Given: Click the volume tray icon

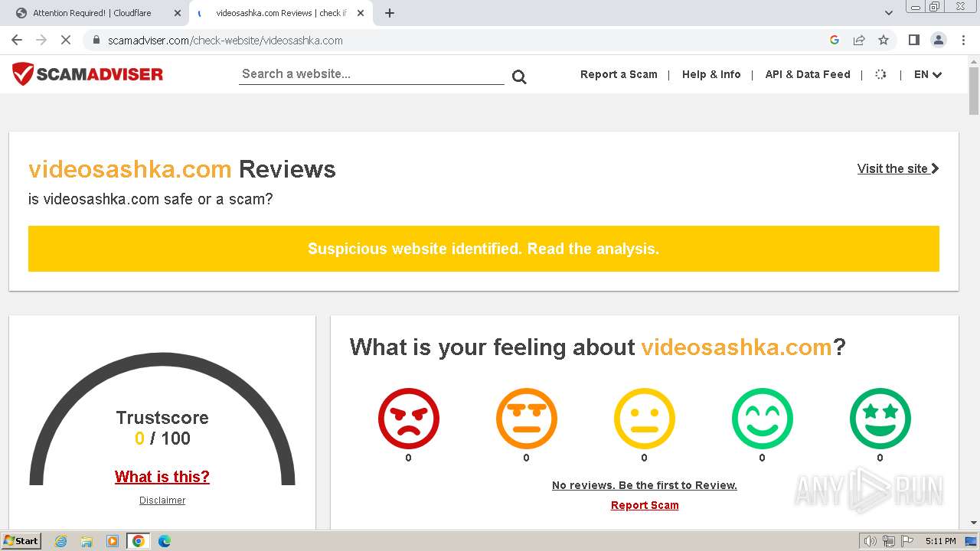Looking at the screenshot, I should click(x=871, y=541).
